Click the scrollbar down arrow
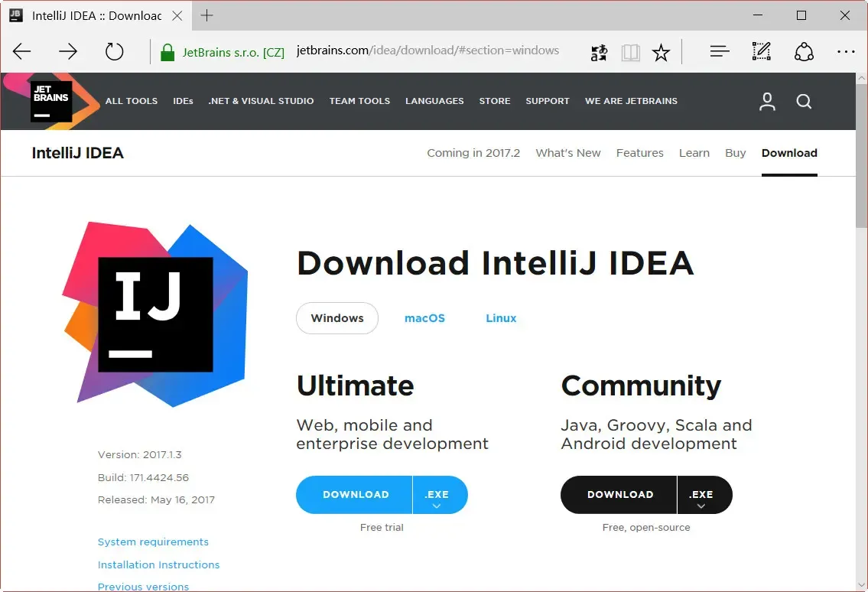This screenshot has width=868, height=592. (x=861, y=585)
